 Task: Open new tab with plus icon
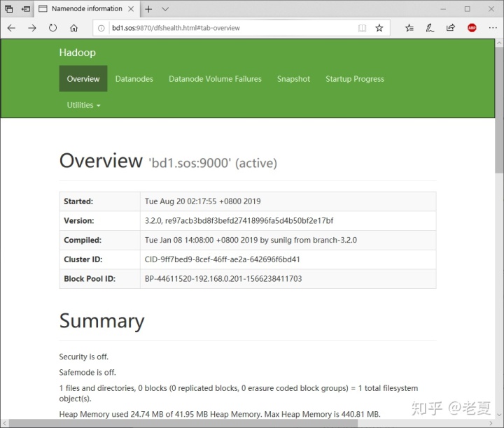point(148,9)
